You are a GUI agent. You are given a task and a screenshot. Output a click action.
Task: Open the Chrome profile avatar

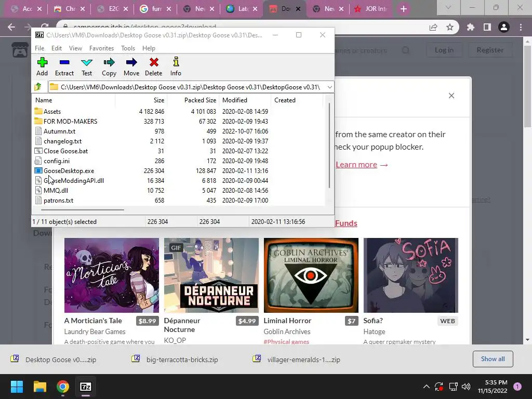(x=504, y=27)
